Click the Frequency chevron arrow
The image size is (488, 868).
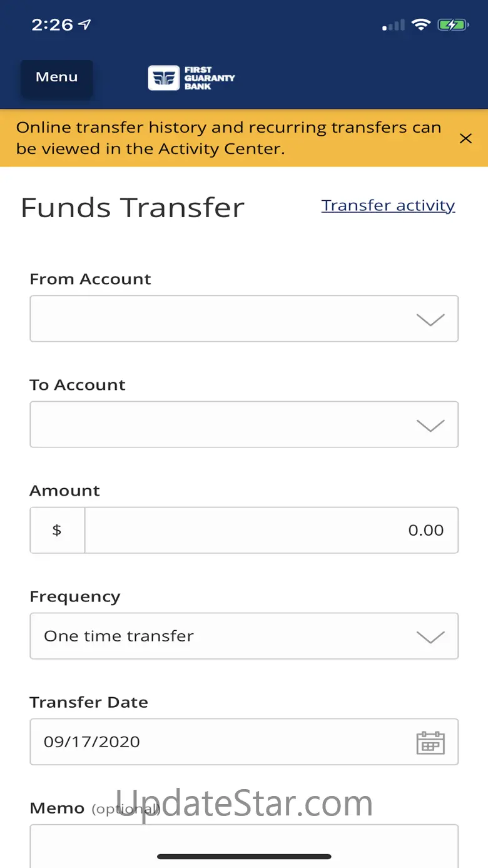430,637
